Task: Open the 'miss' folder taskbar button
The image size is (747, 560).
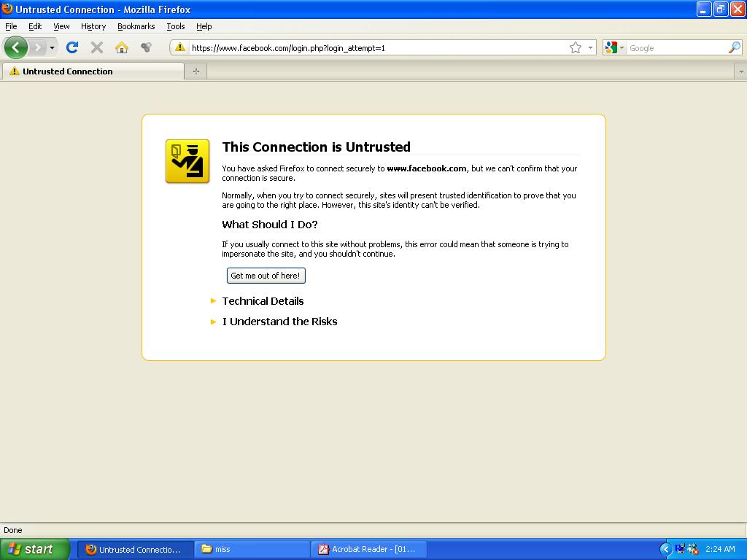Action: coord(252,550)
